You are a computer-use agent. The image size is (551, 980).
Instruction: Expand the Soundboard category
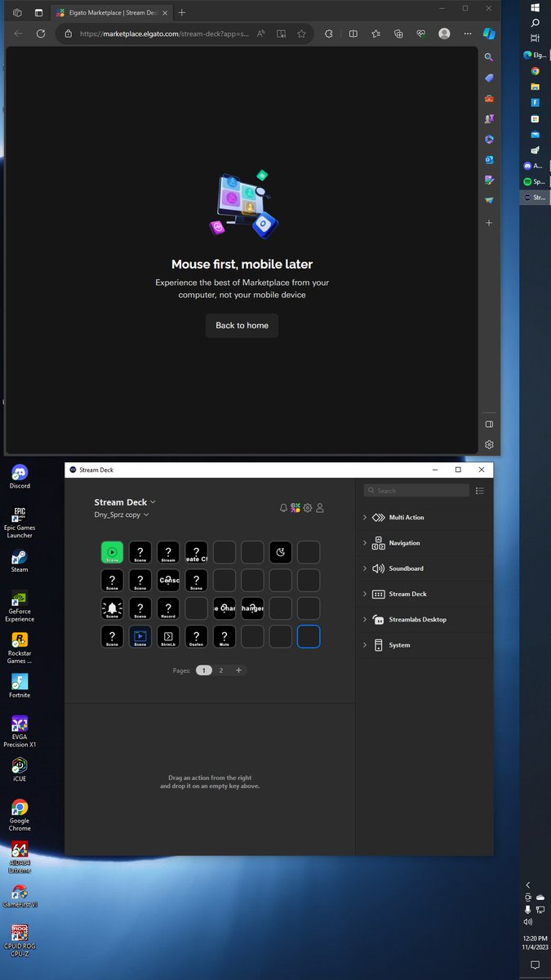click(424, 568)
